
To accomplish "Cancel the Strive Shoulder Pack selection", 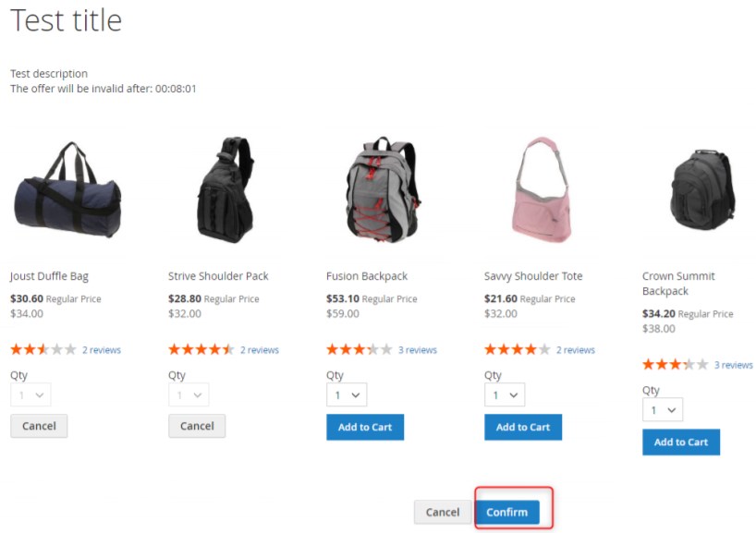I will tap(197, 426).
